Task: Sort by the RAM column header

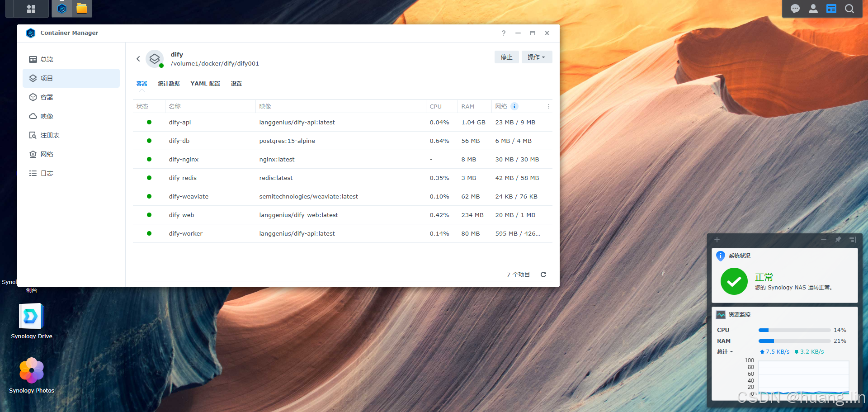Action: click(474, 106)
